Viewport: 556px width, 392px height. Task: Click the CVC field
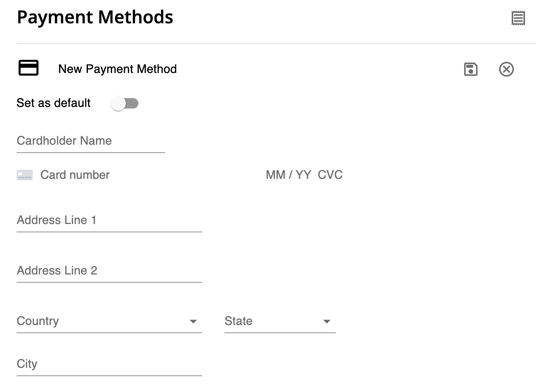tap(330, 175)
